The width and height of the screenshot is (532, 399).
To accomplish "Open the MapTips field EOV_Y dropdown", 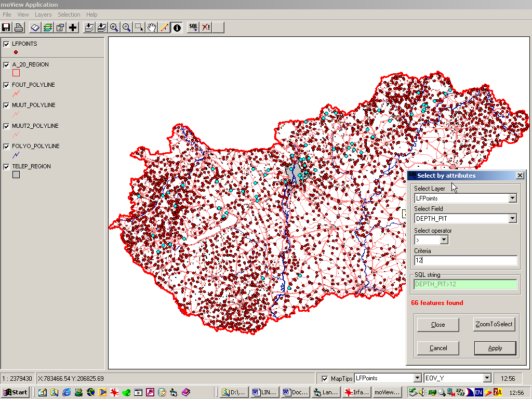I will tap(487, 378).
